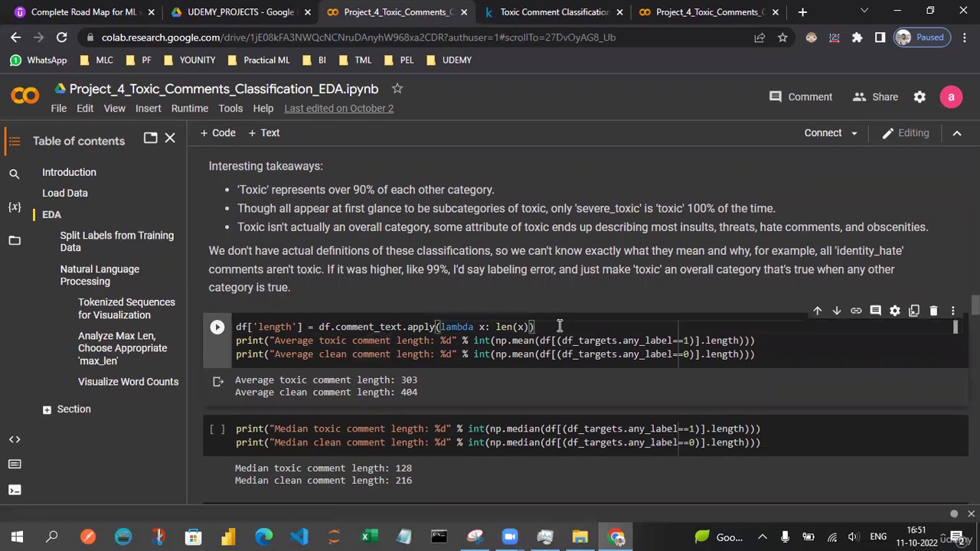Viewport: 980px width, 551px height.
Task: Open browser Extensions puzzle icon
Action: [857, 37]
